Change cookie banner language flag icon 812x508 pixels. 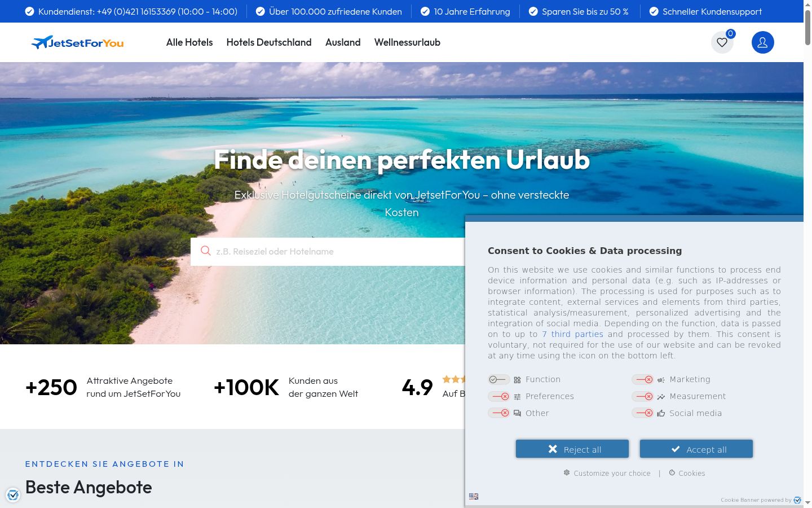pos(474,497)
